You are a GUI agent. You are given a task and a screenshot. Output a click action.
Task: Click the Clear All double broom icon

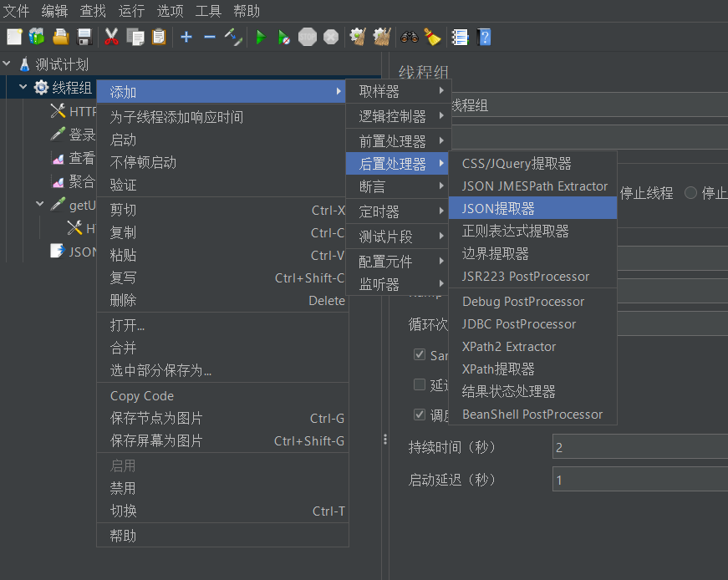click(x=382, y=37)
